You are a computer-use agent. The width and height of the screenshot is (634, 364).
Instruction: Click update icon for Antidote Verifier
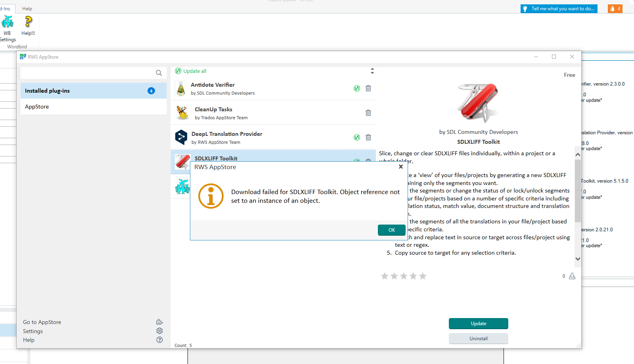[357, 88]
